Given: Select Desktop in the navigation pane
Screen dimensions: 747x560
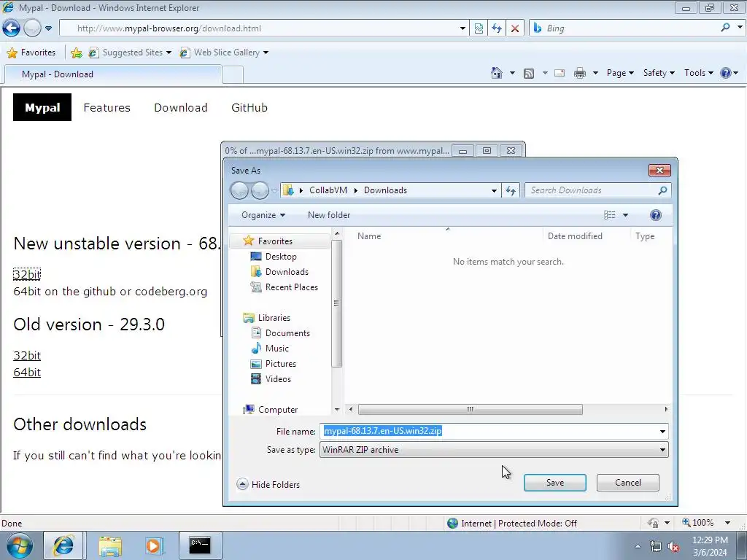Looking at the screenshot, I should pos(281,257).
